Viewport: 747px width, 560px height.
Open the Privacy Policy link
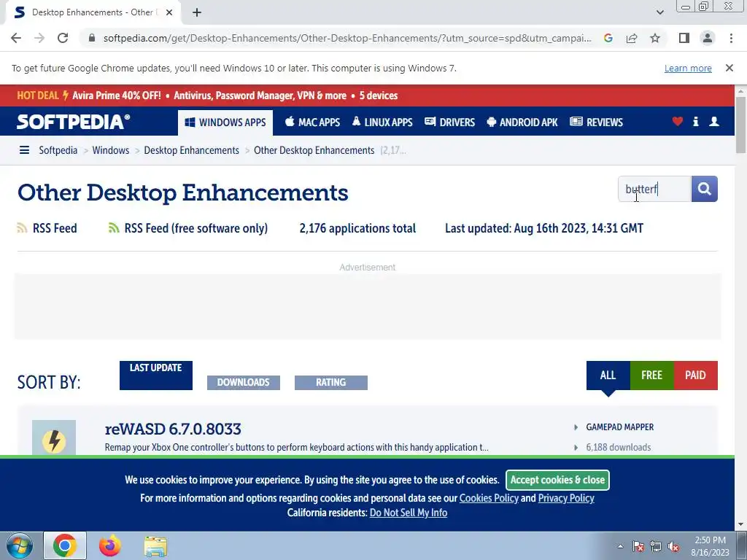566,498
